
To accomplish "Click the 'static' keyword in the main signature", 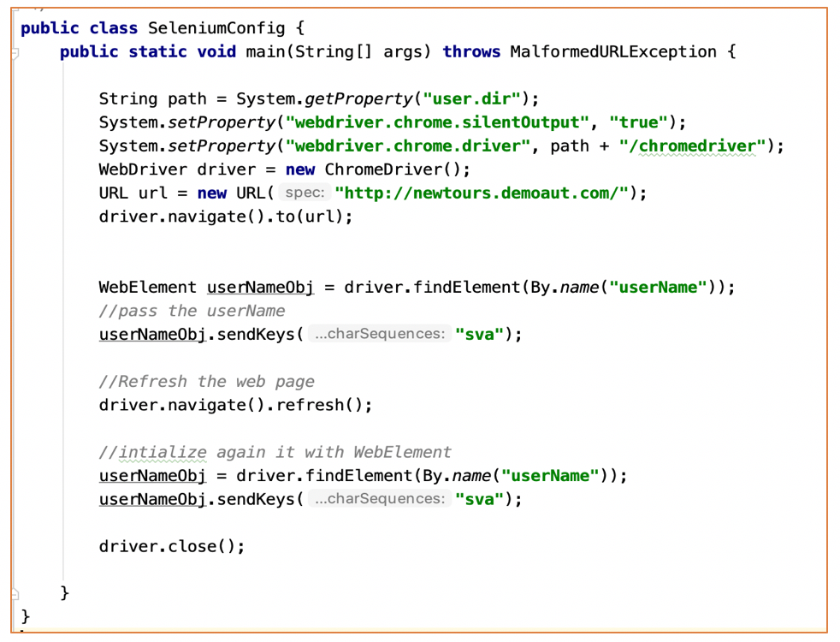I will coord(157,51).
